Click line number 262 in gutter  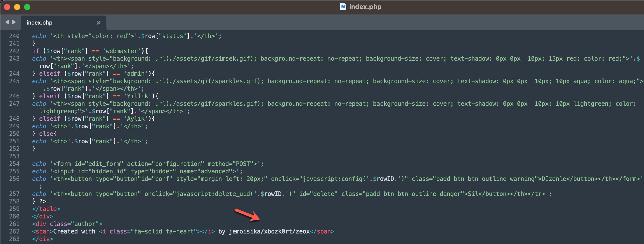coord(14,231)
